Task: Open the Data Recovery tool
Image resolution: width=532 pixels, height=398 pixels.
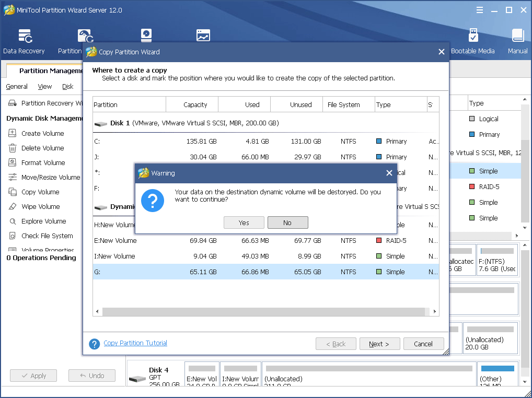Action: (x=24, y=41)
